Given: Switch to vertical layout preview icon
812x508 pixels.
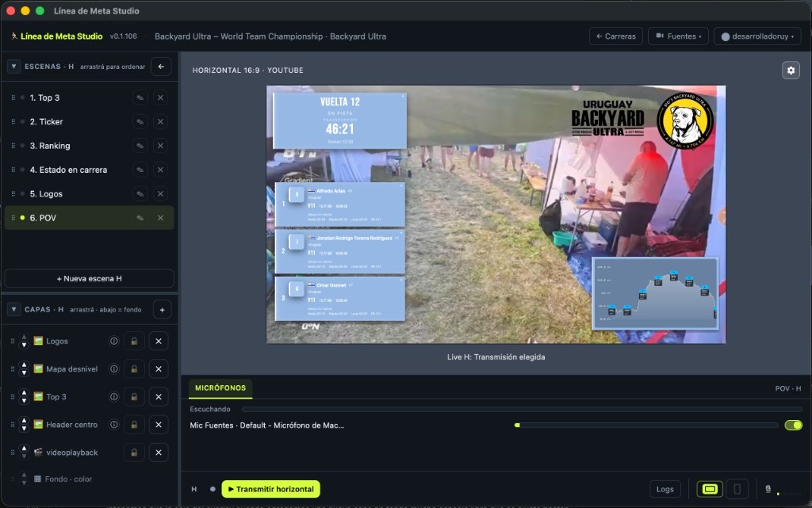Looking at the screenshot, I should coord(737,489).
